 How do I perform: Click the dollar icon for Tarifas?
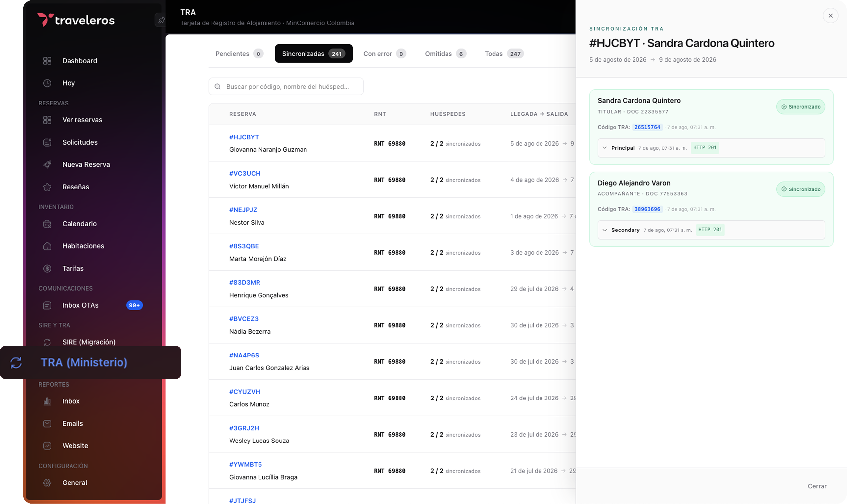click(47, 269)
